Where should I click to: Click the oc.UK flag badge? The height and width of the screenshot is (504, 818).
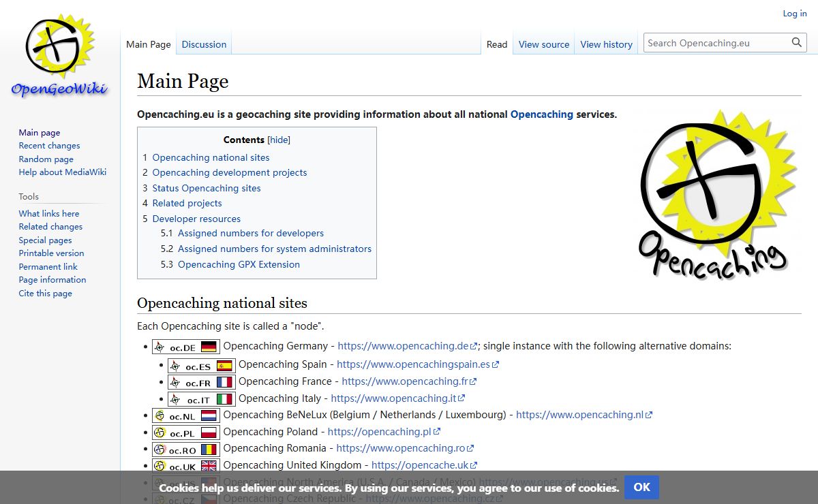coord(186,466)
